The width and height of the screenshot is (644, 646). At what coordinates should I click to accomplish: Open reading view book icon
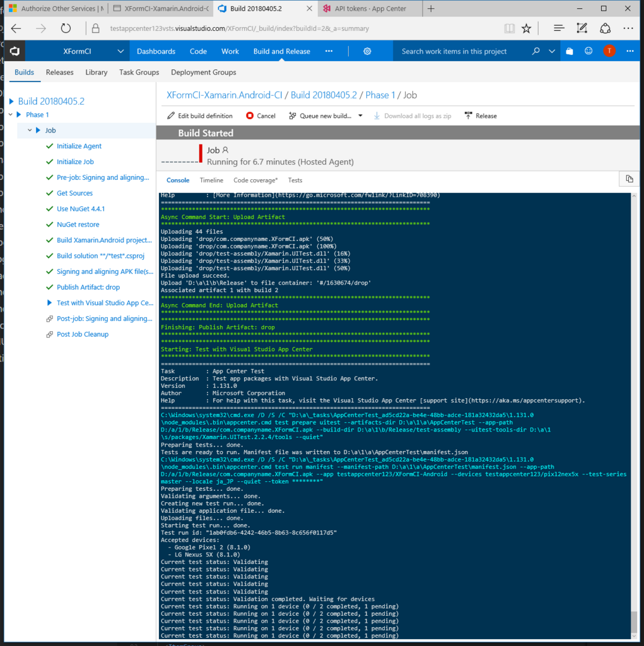click(509, 28)
